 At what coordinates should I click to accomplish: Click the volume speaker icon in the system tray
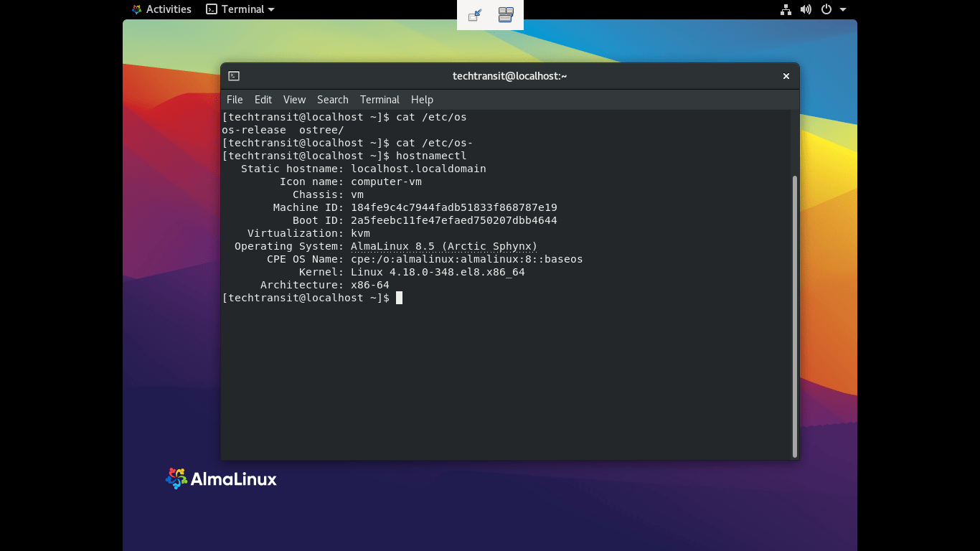(x=805, y=9)
